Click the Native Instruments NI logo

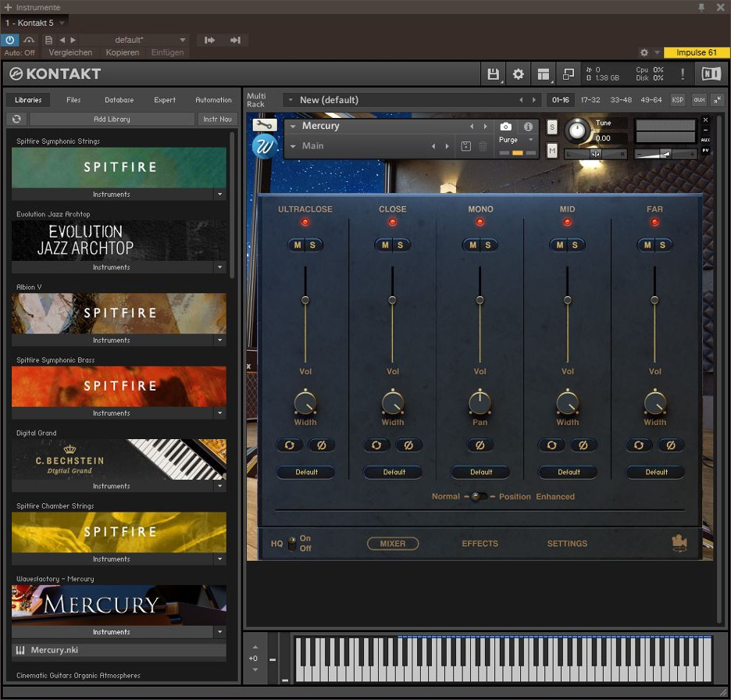pos(711,73)
